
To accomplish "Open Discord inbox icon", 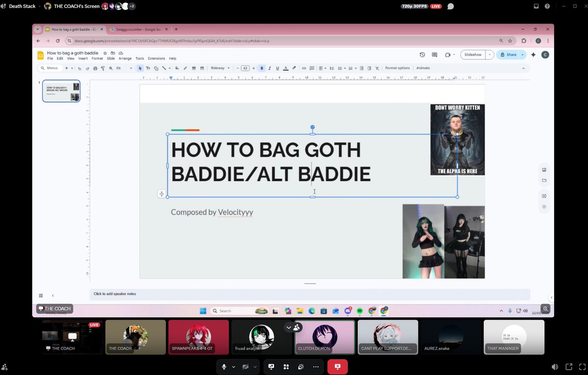I will click(536, 6).
